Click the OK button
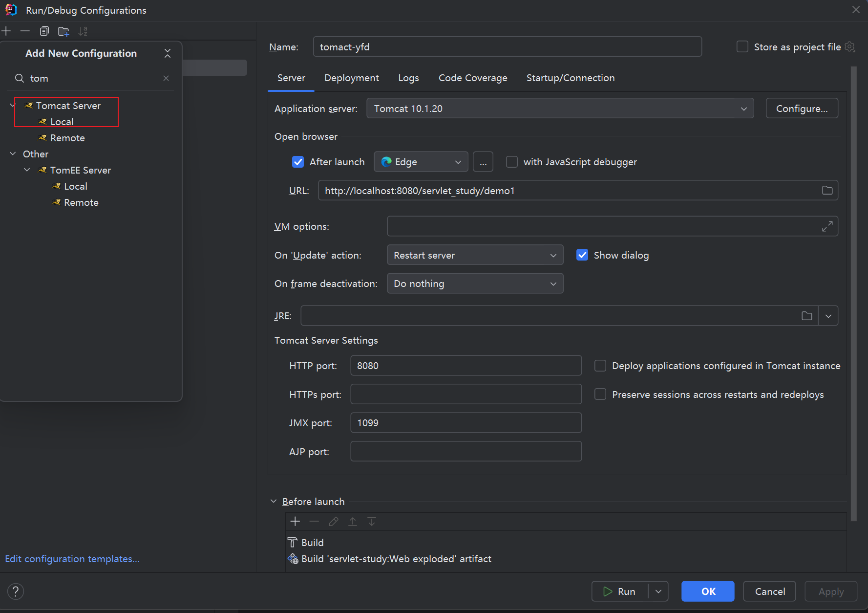 point(708,591)
